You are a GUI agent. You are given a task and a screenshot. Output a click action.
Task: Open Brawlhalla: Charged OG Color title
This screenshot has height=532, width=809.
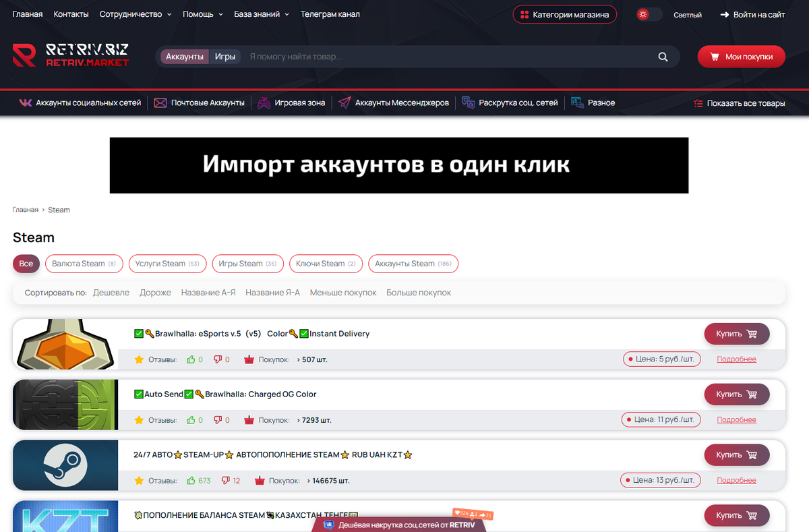(x=225, y=394)
